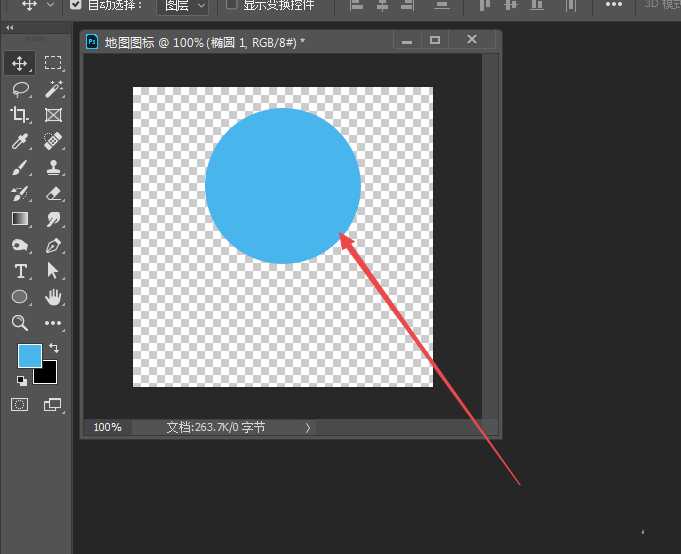Align top edges of layers

(484, 5)
